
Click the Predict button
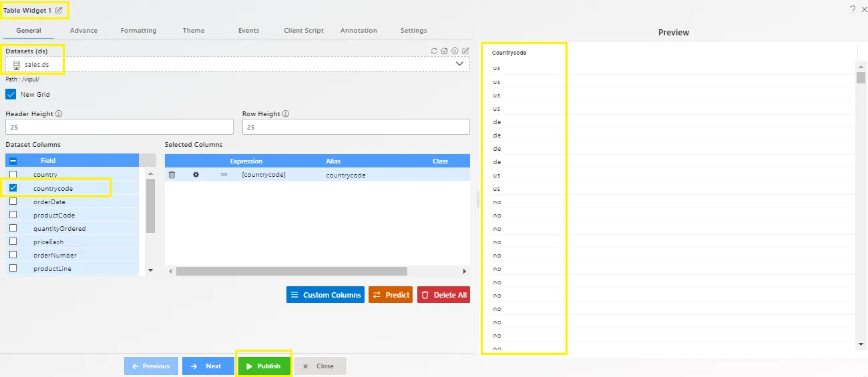[x=391, y=295]
